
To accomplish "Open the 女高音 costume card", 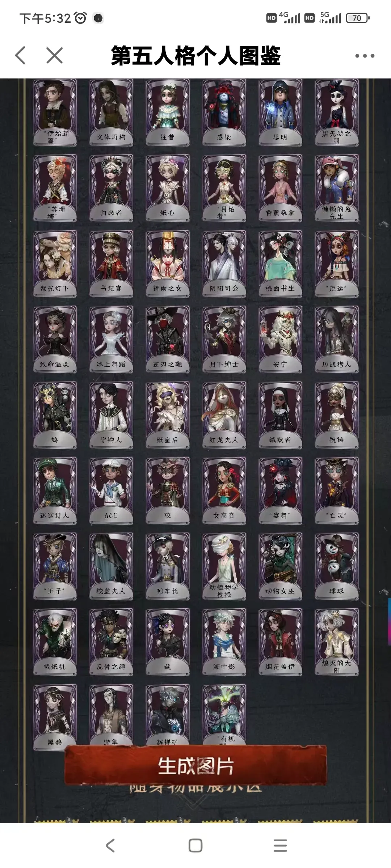I will (224, 490).
